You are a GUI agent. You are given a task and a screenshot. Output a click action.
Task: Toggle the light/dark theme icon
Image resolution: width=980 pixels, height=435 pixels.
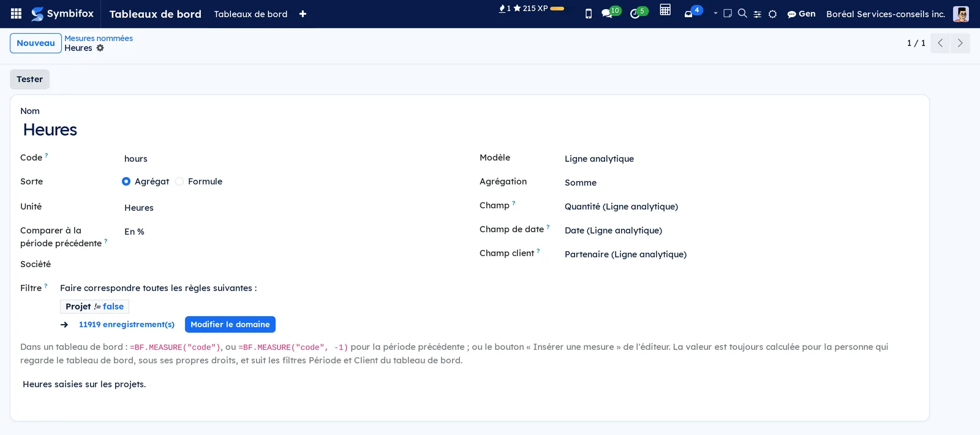coord(773,14)
